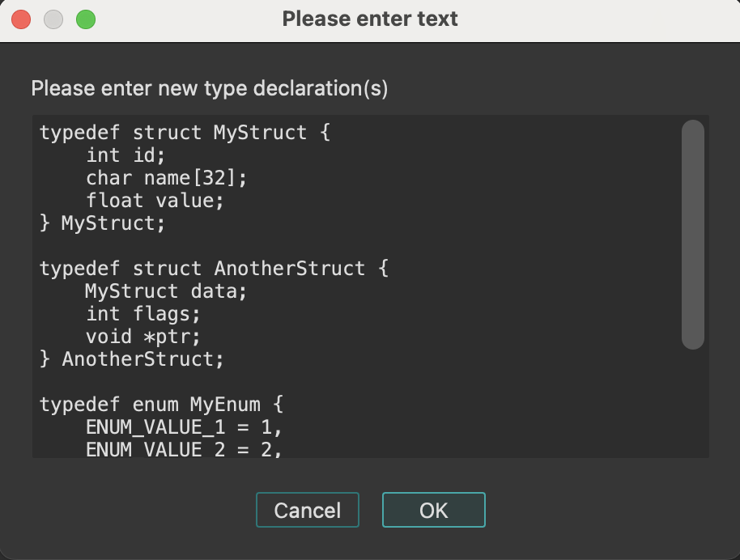
Task: Click the line 'typedef struct AnotherStruct {'
Action: (213, 269)
